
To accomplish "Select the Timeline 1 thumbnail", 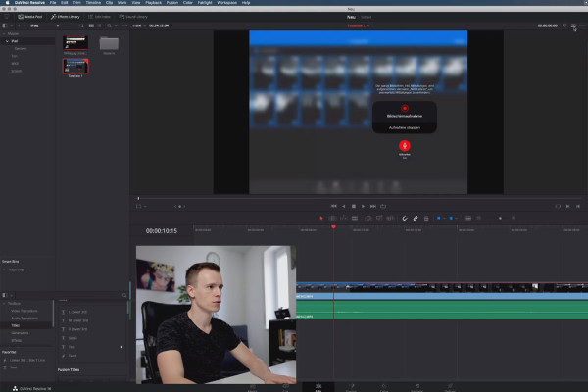I will coord(75,67).
